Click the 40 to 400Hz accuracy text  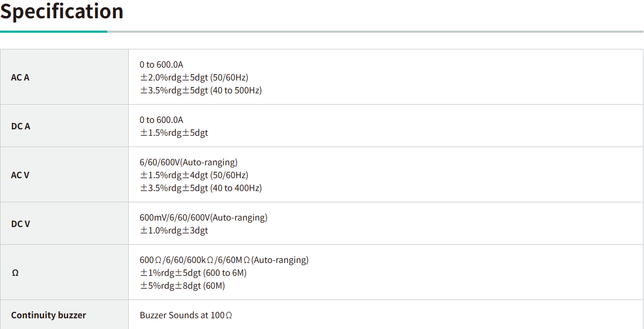(x=201, y=188)
